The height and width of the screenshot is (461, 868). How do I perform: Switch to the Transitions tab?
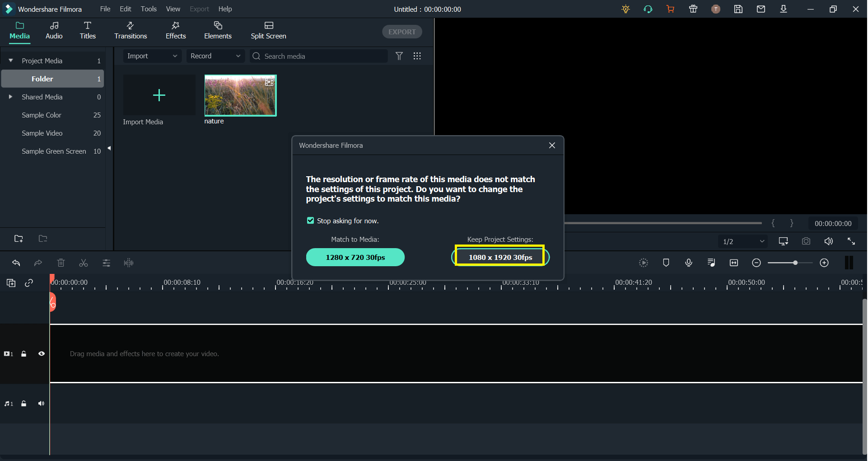[131, 31]
